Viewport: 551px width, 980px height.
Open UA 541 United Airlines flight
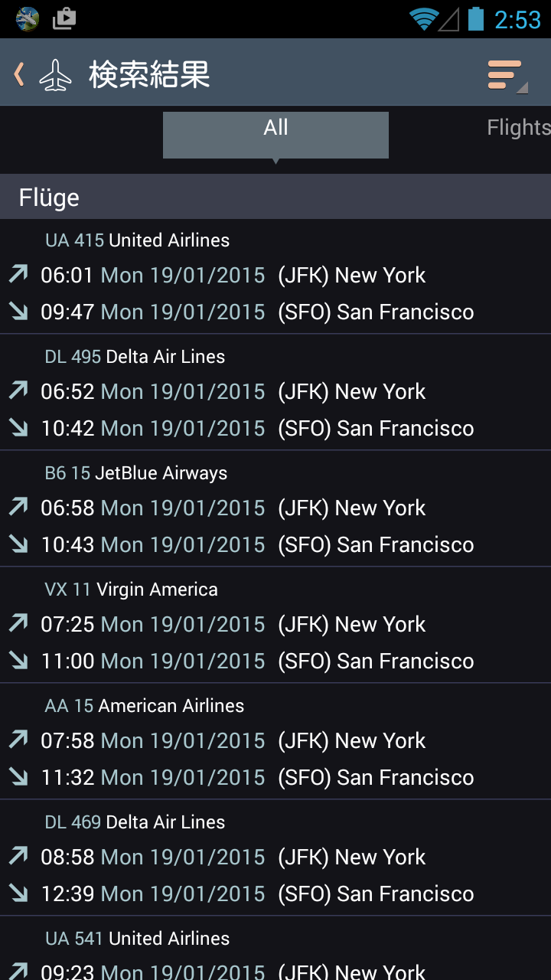click(275, 949)
